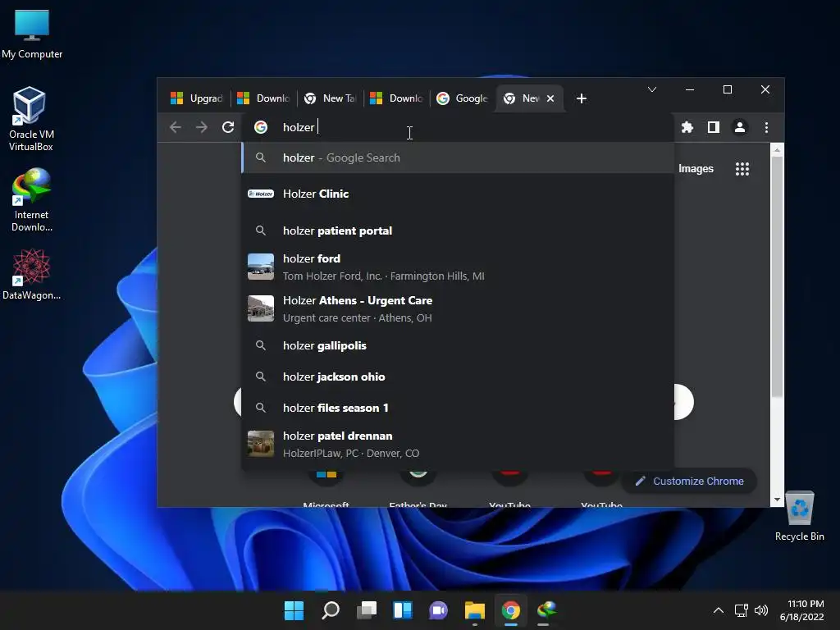840x630 pixels.
Task: Open the Chrome three-dot menu
Action: (x=767, y=127)
